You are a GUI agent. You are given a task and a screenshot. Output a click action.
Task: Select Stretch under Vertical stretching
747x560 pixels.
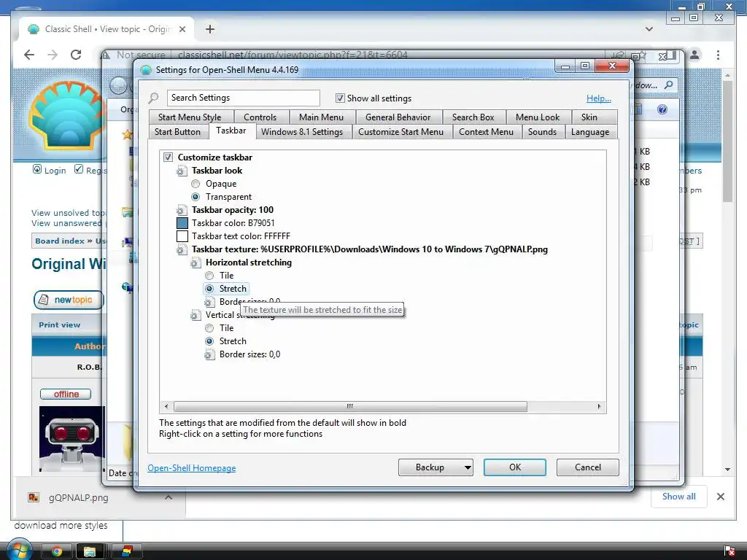[x=209, y=341]
